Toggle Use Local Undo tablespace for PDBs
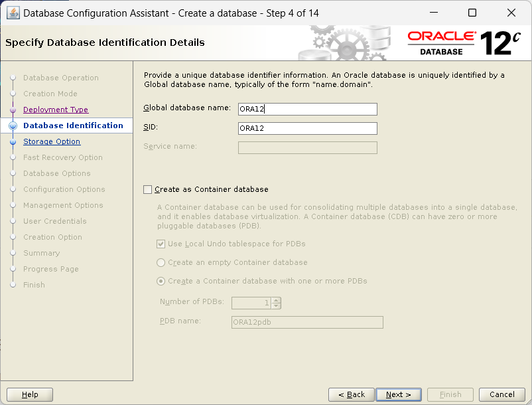This screenshot has width=532, height=405. click(x=161, y=244)
